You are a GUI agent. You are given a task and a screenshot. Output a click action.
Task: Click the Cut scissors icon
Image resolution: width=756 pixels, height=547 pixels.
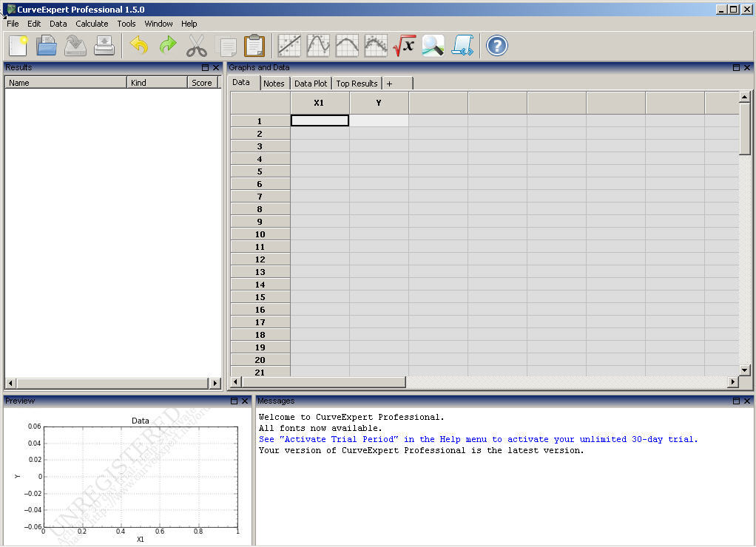click(x=197, y=47)
